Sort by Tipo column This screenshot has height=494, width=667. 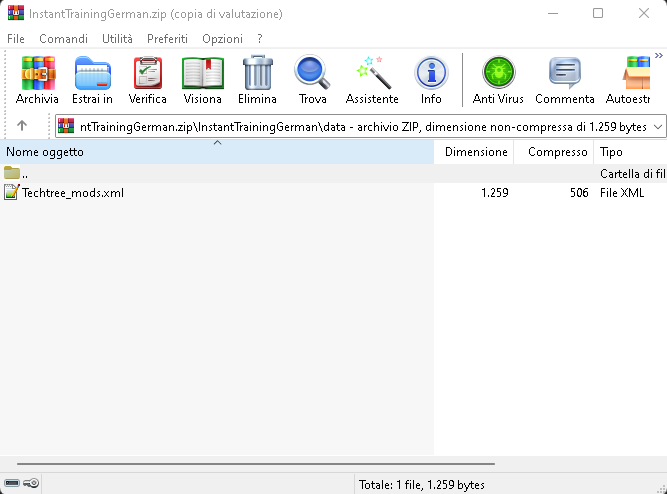[630, 152]
